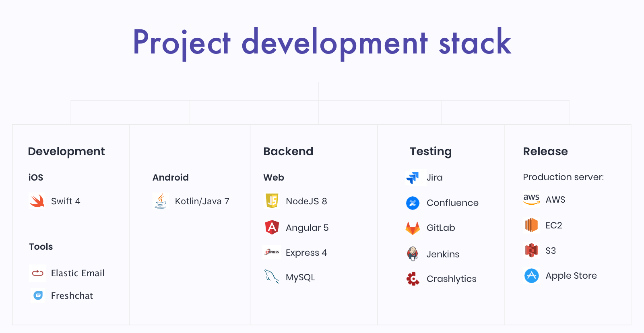Select the 'Kotlin/Java 7' label
The image size is (644, 333).
click(202, 201)
